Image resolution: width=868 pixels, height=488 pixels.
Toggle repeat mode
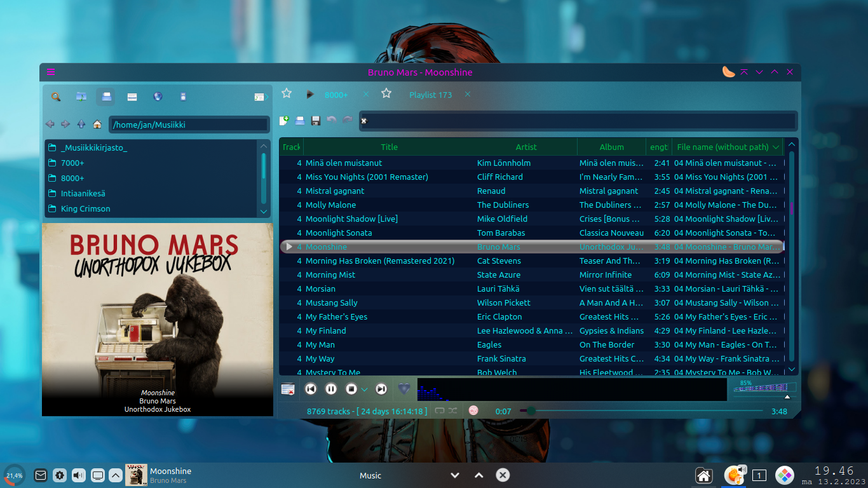coord(440,411)
